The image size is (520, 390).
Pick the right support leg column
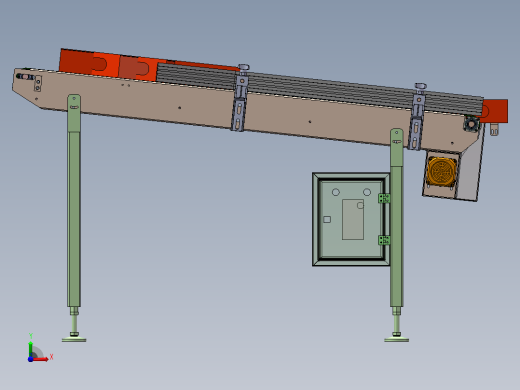(397, 217)
